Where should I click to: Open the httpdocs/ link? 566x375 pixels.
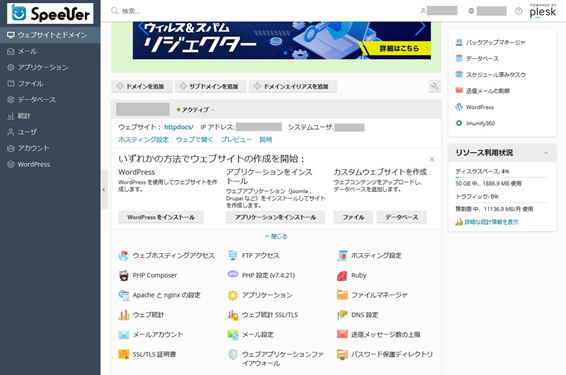(x=179, y=127)
